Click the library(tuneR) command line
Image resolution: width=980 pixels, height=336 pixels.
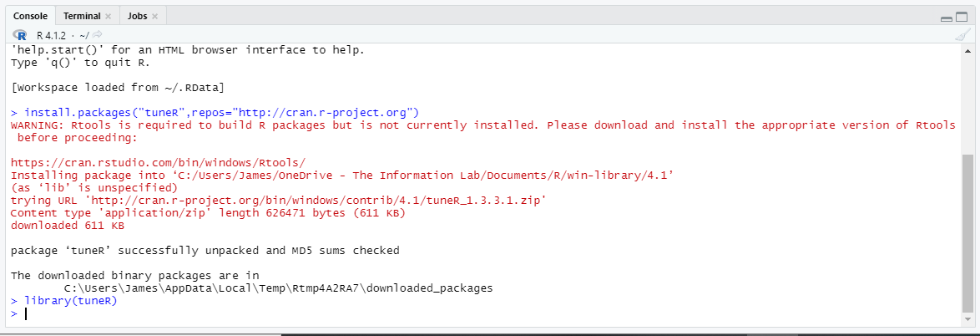point(71,301)
